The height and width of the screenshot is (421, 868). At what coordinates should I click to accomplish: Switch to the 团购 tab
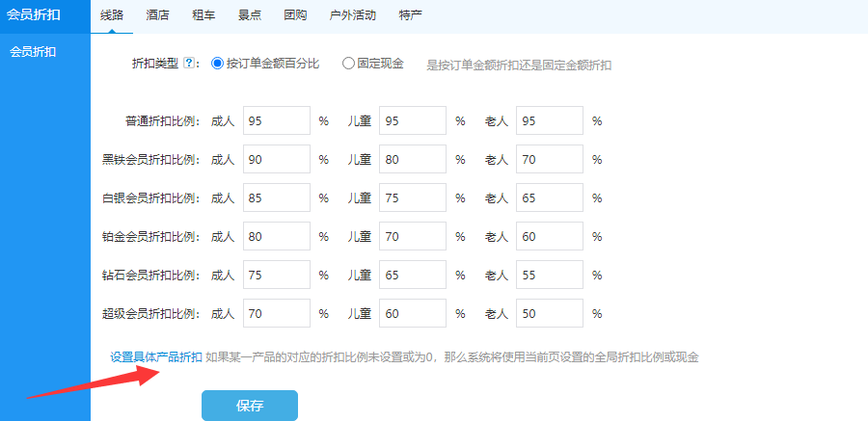pos(296,15)
